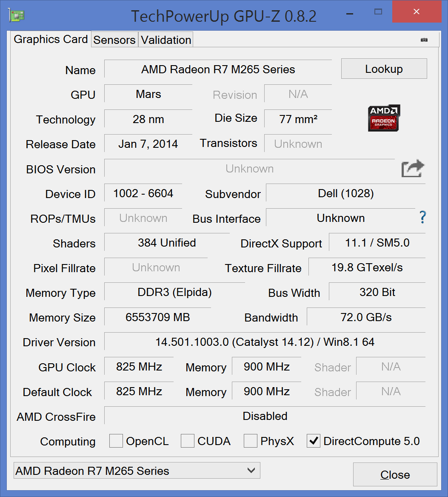Toggle the OpenCL checkbox
This screenshot has height=497, width=448.
[116, 441]
